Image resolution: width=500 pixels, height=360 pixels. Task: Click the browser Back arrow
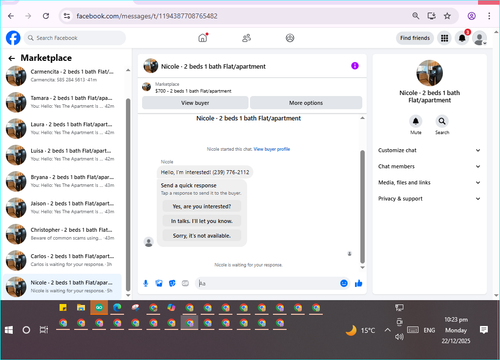(11, 16)
